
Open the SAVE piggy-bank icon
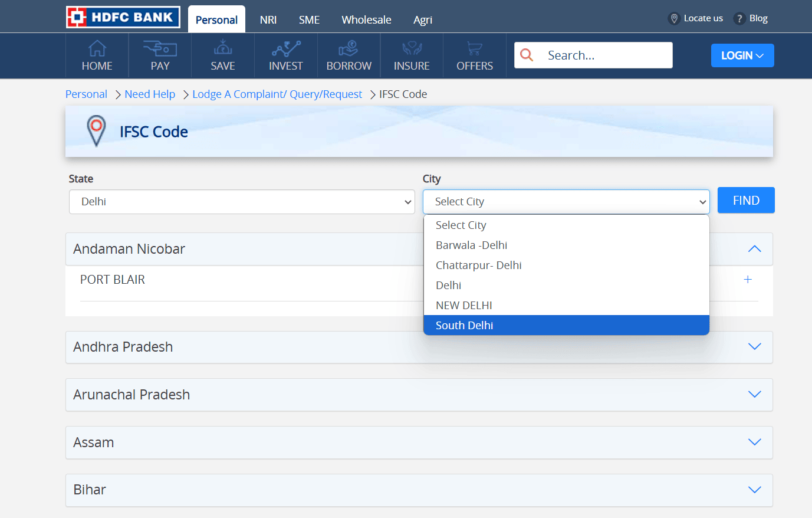click(223, 48)
